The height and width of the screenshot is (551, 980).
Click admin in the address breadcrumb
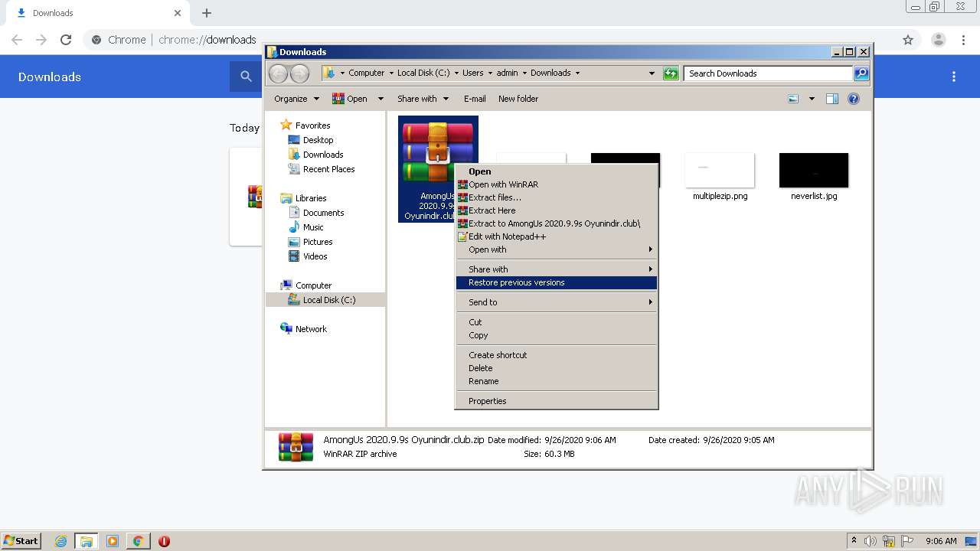click(x=507, y=73)
